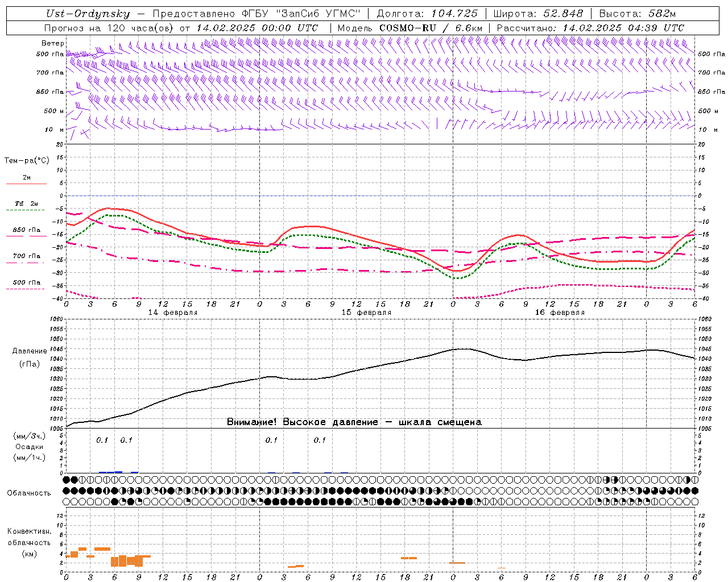
Task: Click the Рассчитано calculation timestamp
Action: click(x=590, y=28)
